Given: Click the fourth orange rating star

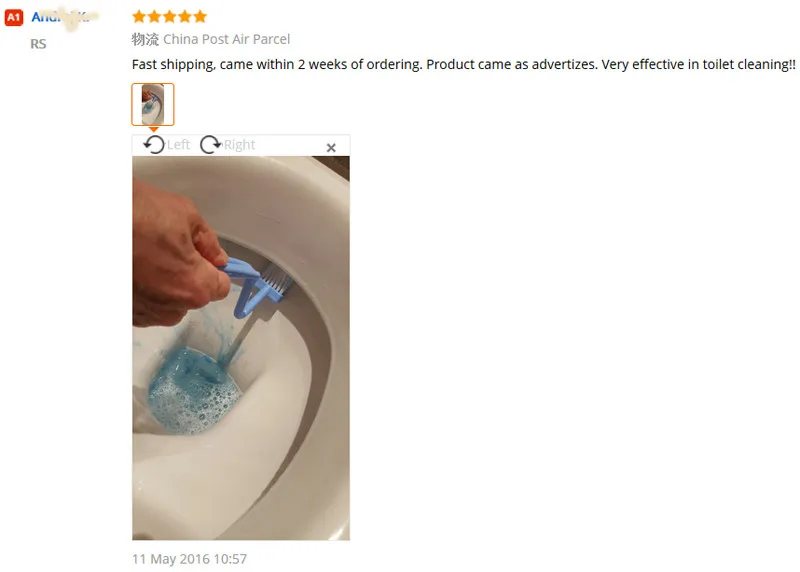Looking at the screenshot, I should coord(185,17).
